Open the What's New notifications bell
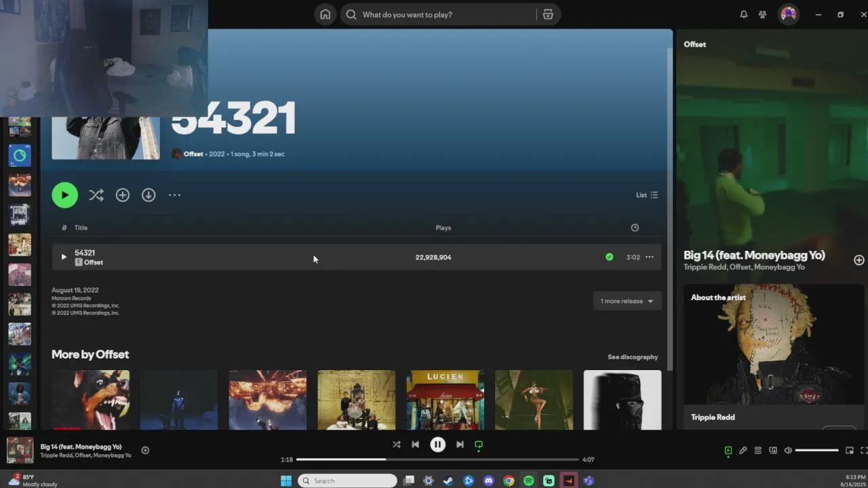This screenshot has height=488, width=868. [744, 14]
